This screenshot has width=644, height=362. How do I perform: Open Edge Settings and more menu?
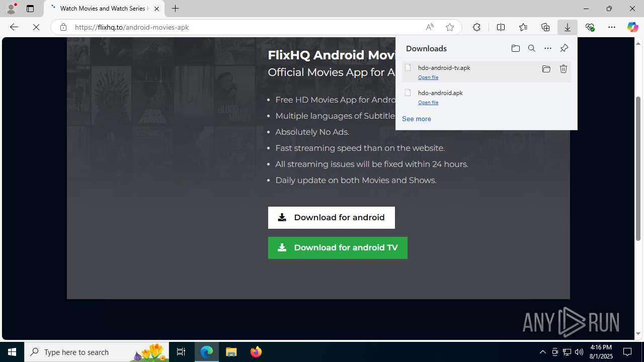(612, 27)
